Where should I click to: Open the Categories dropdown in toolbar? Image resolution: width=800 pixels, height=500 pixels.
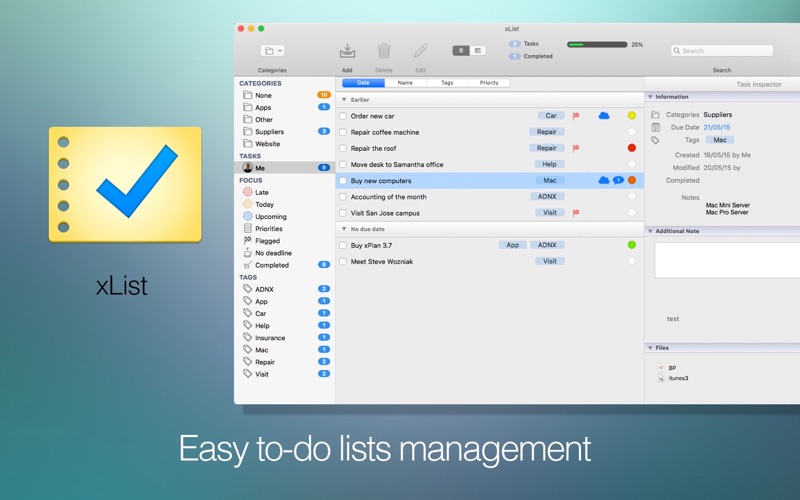(272, 51)
